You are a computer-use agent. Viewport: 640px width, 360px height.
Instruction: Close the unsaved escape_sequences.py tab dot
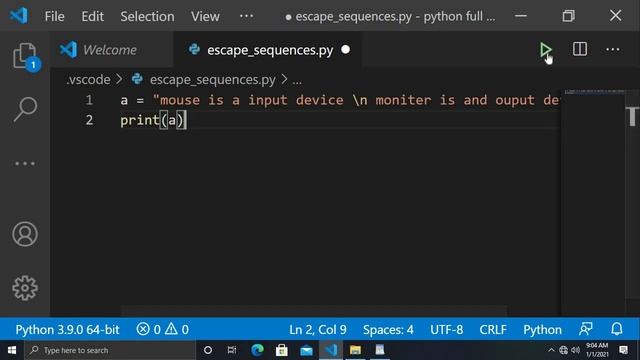pyautogui.click(x=345, y=49)
